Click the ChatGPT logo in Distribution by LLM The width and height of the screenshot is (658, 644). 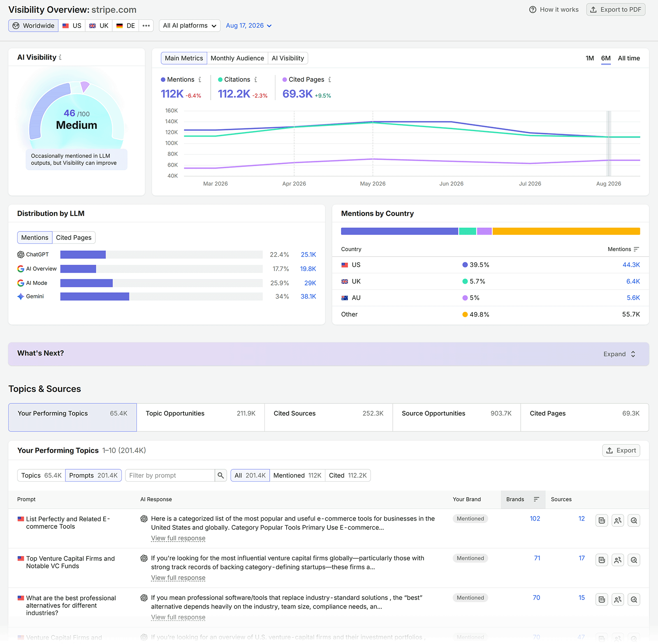tap(21, 255)
